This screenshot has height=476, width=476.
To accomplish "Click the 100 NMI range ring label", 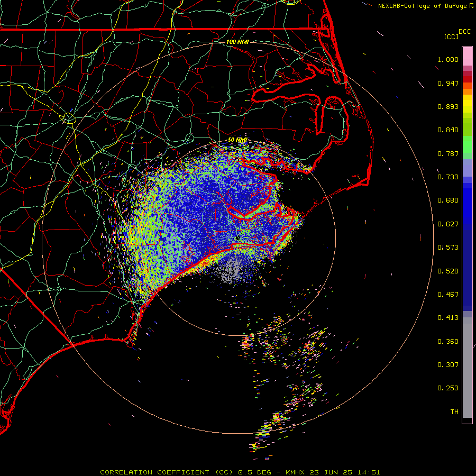I will [237, 42].
